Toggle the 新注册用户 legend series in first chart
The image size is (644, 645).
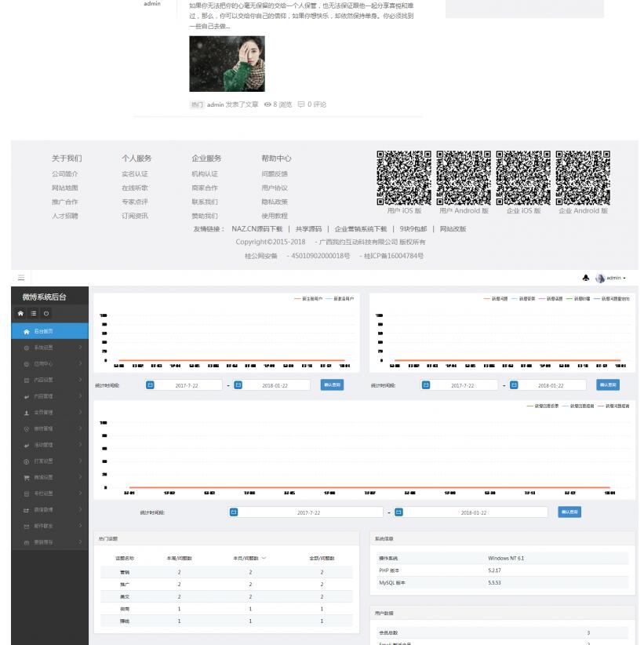click(310, 299)
